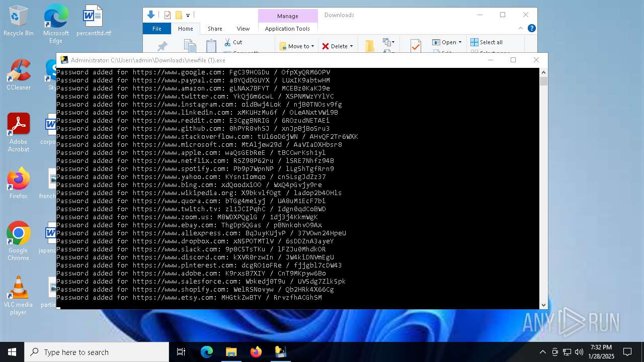Click the taskbar search box

point(97,352)
